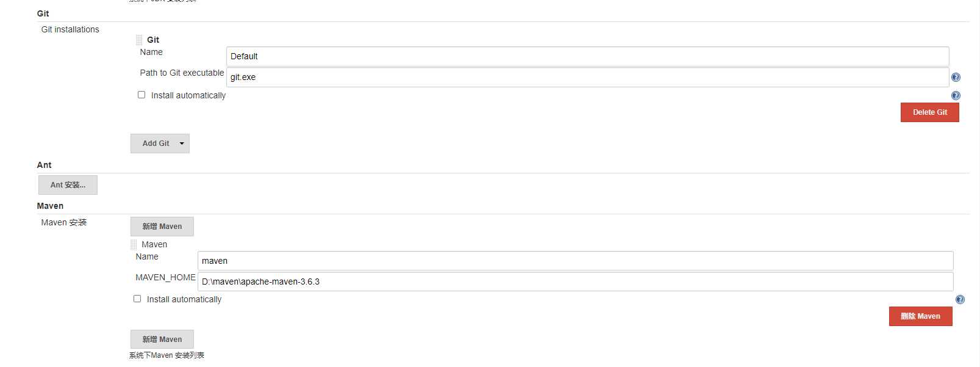Click 新增 Maven button above the Maven entry
Viewport: 980px width, 367px height.
pos(162,227)
